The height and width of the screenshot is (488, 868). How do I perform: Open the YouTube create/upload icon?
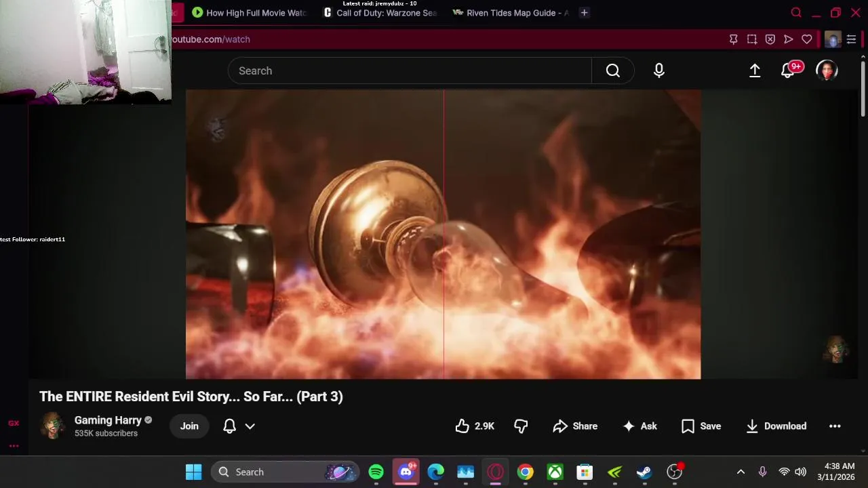click(755, 70)
